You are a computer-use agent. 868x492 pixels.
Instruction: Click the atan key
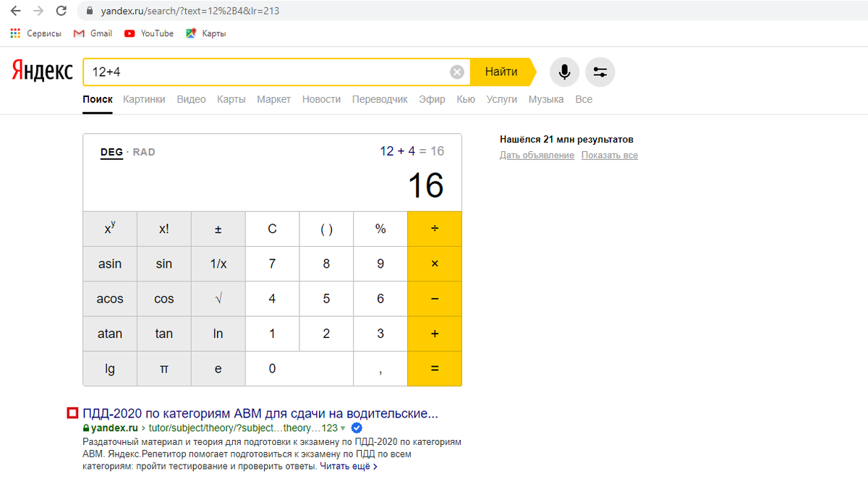click(110, 334)
